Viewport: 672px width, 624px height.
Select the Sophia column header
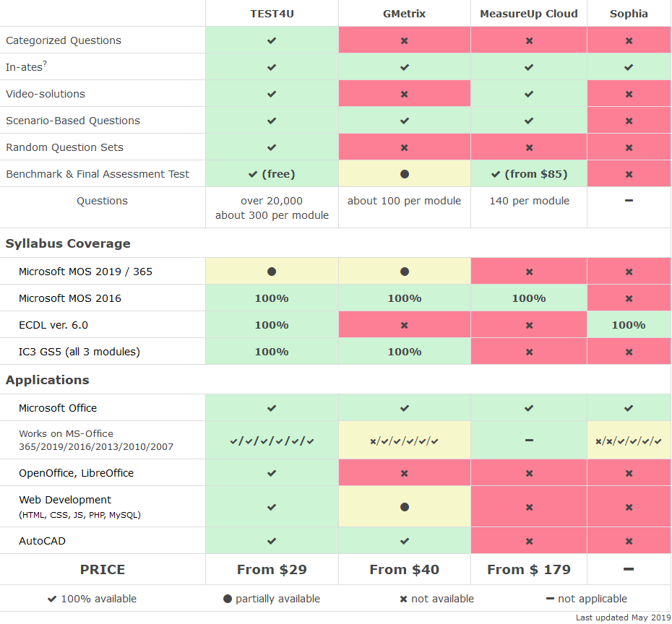pos(629,14)
